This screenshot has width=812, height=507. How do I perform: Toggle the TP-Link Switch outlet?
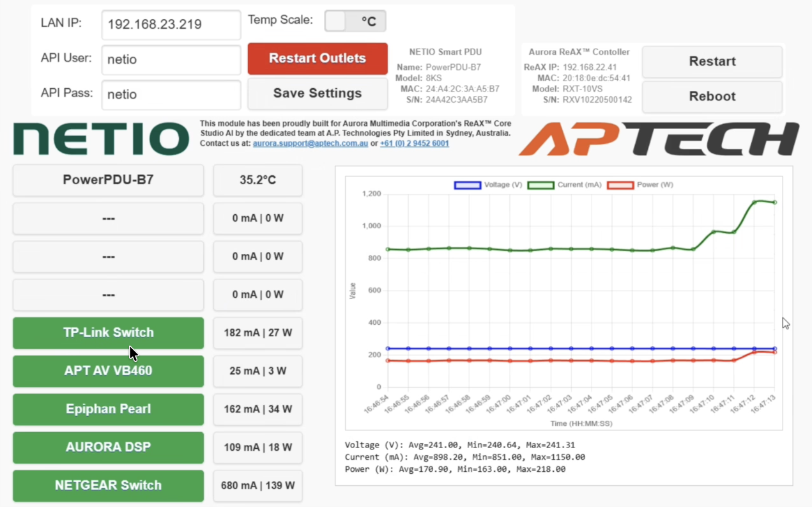[108, 332]
